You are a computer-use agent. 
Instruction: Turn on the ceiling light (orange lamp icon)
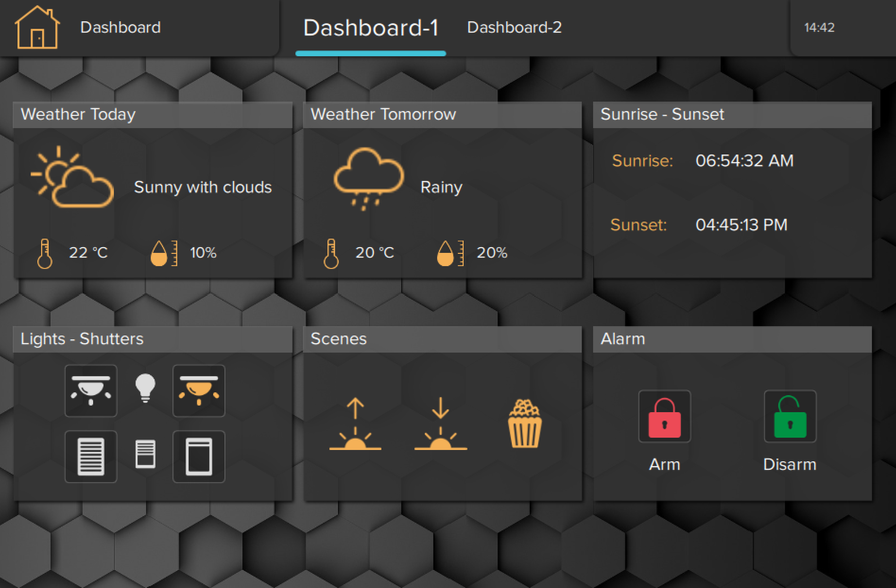point(198,390)
